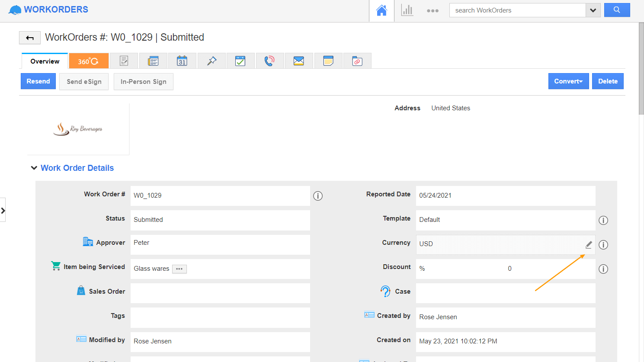Collapse the Work Order Details section

[34, 168]
